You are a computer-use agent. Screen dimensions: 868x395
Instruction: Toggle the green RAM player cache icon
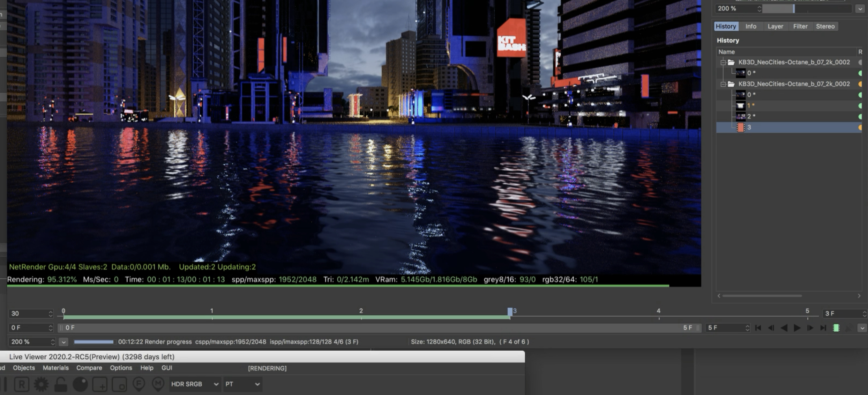pos(836,328)
